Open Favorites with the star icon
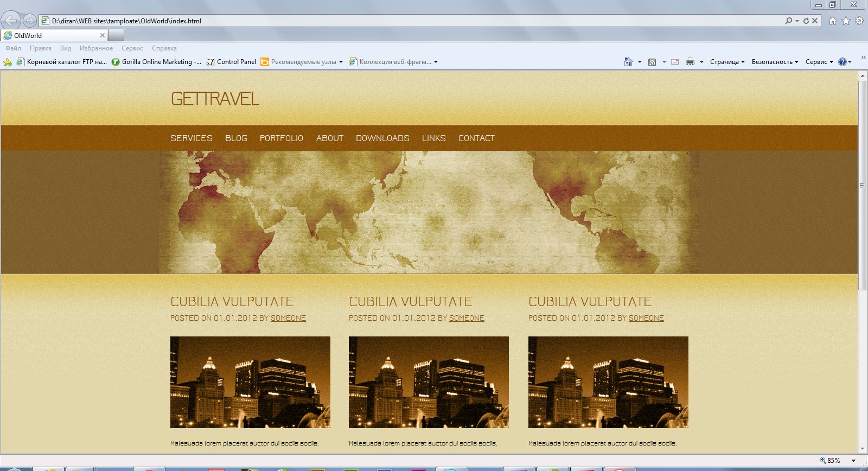Image resolution: width=868 pixels, height=471 pixels. coord(846,21)
